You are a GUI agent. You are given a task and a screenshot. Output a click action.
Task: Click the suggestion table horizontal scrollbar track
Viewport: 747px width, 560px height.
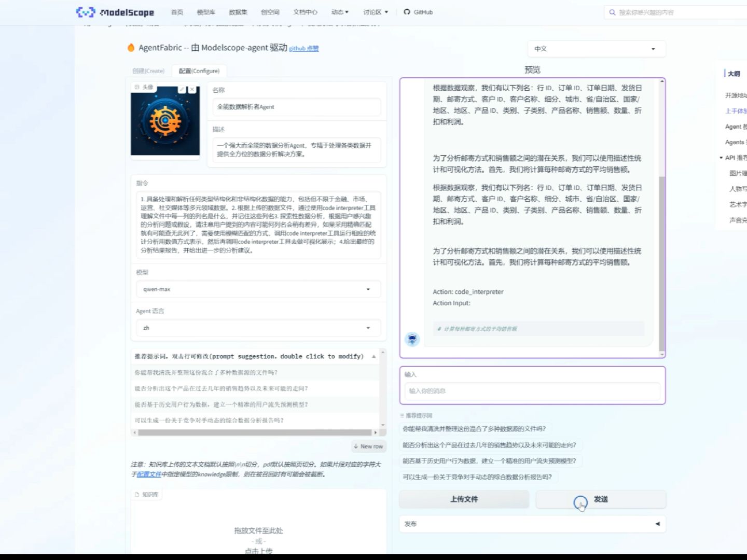[255, 432]
